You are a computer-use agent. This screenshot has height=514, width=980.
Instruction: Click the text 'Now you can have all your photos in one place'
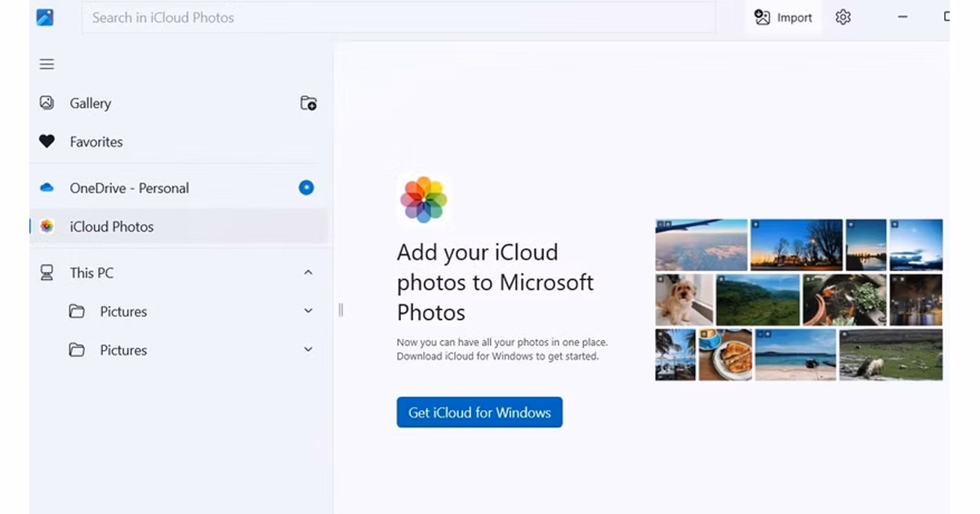pos(502,343)
